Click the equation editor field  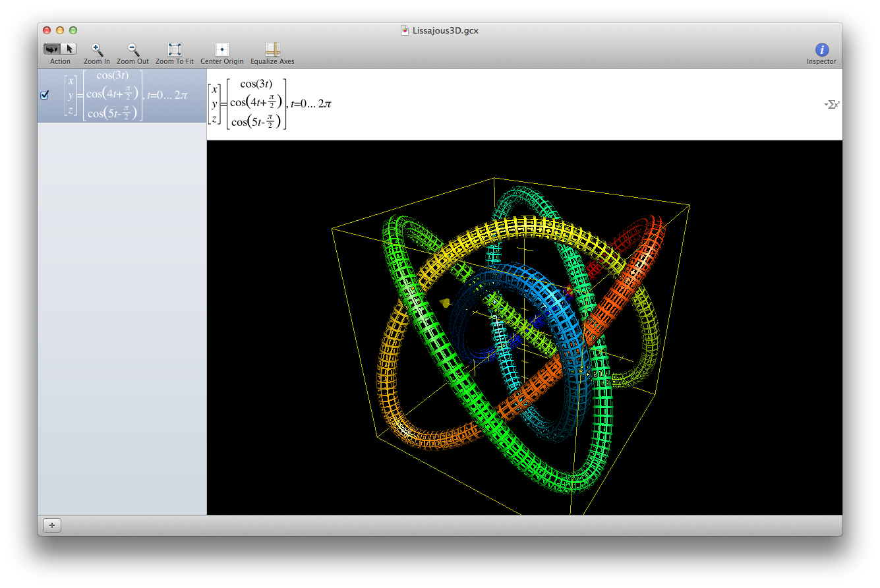pyautogui.click(x=525, y=104)
